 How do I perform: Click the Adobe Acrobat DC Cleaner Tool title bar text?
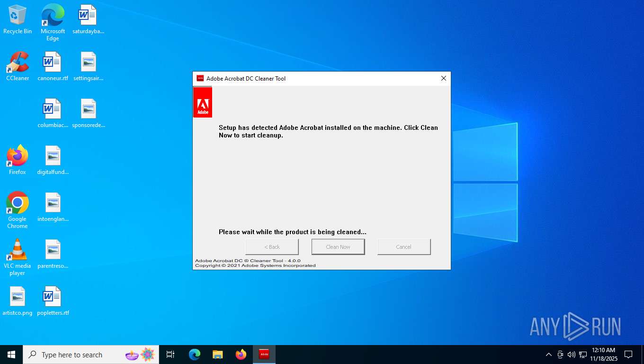[246, 79]
